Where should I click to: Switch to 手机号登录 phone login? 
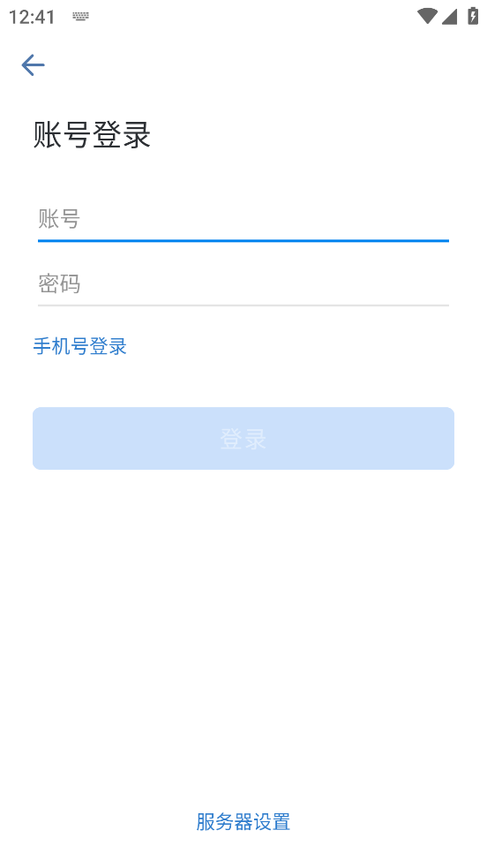click(80, 346)
